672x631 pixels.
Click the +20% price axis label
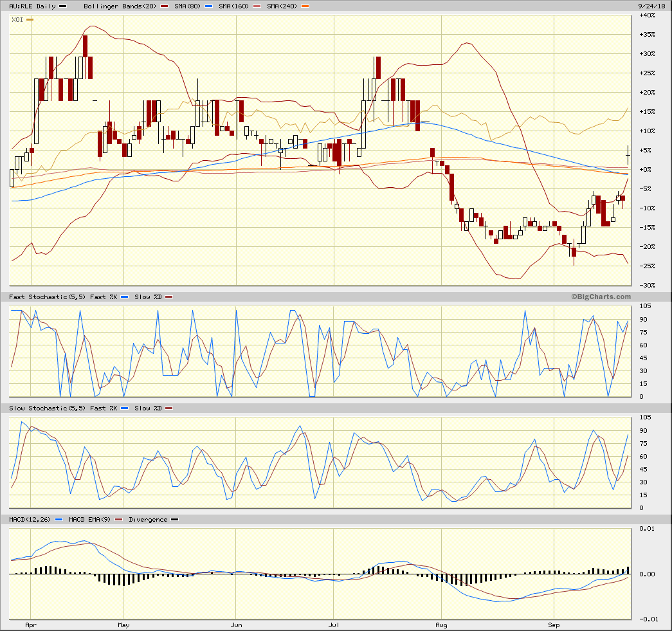tap(647, 93)
